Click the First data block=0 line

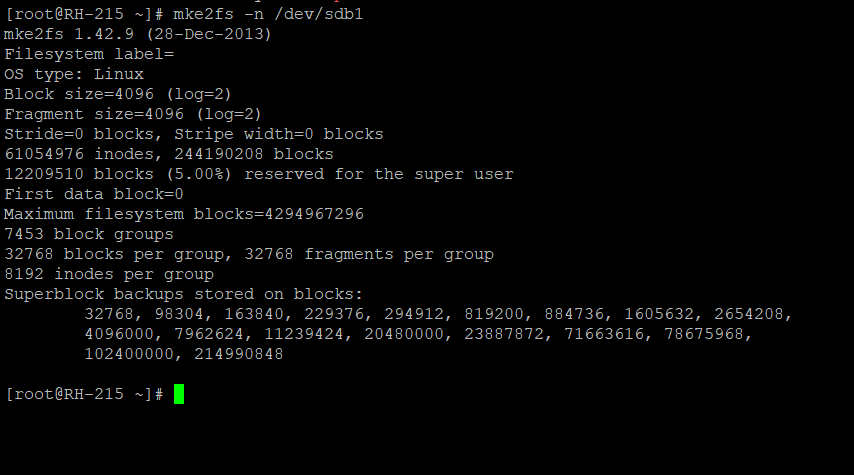coord(94,194)
